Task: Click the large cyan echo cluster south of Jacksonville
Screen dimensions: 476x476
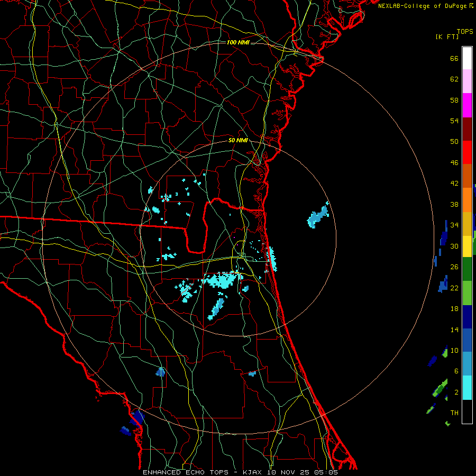Action: [x=223, y=280]
